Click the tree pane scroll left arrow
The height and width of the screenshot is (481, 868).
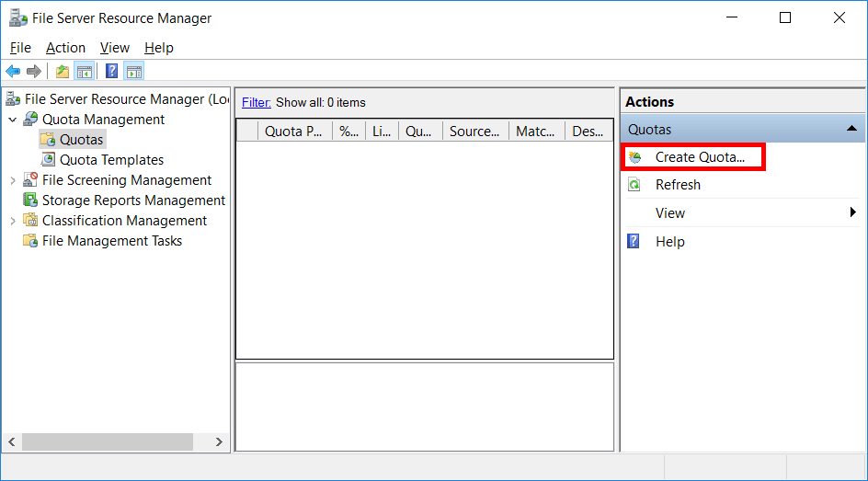[12, 441]
